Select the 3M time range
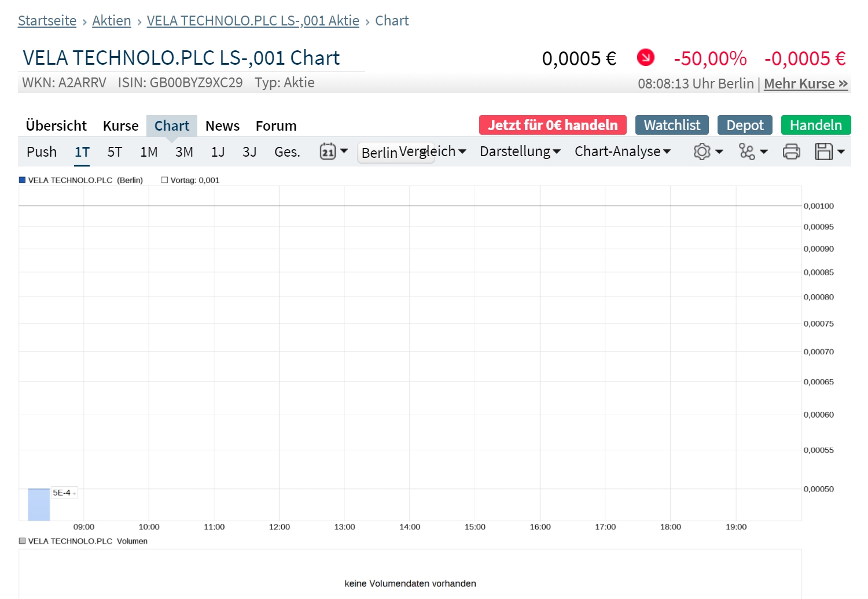The width and height of the screenshot is (868, 599). (x=184, y=152)
